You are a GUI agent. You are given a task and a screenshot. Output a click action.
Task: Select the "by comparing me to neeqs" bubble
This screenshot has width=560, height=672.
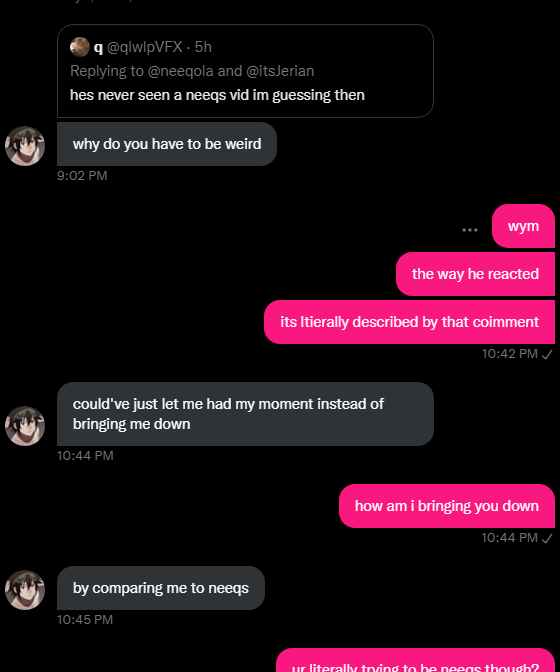pos(161,588)
